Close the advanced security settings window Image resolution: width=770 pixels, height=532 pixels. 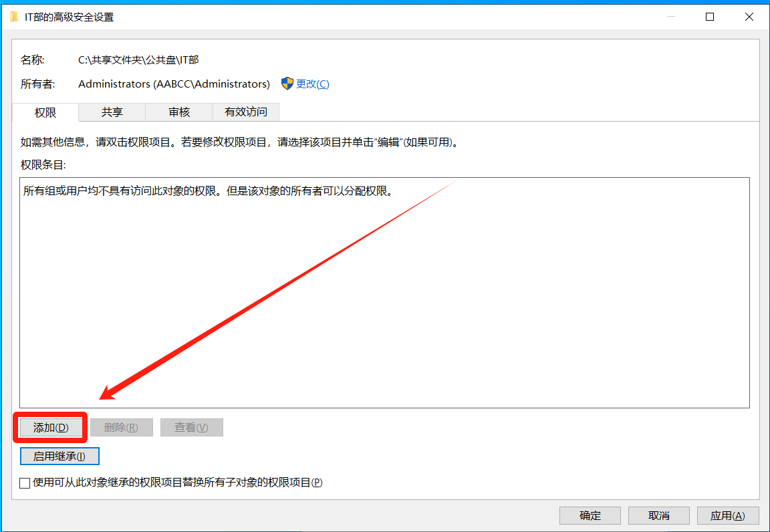pyautogui.click(x=749, y=17)
